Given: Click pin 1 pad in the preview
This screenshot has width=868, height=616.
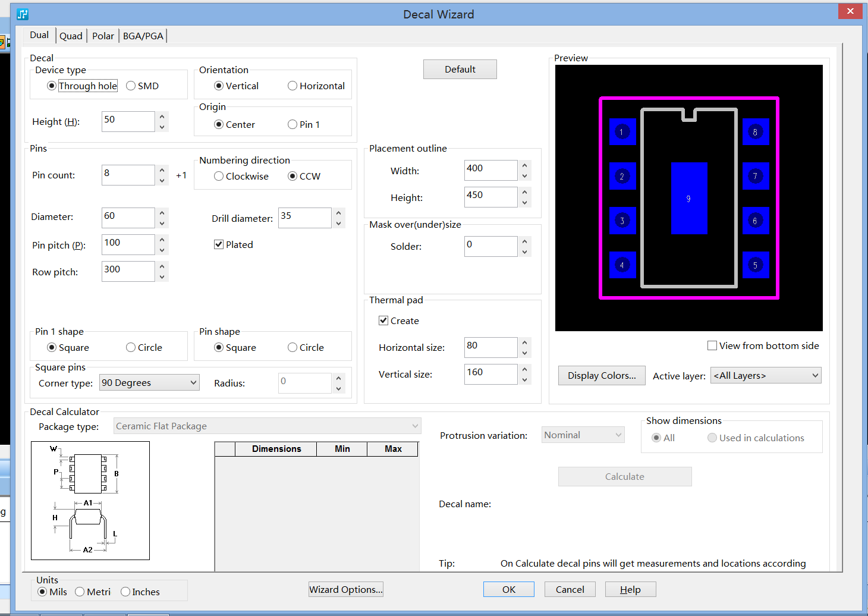Looking at the screenshot, I should 622,132.
